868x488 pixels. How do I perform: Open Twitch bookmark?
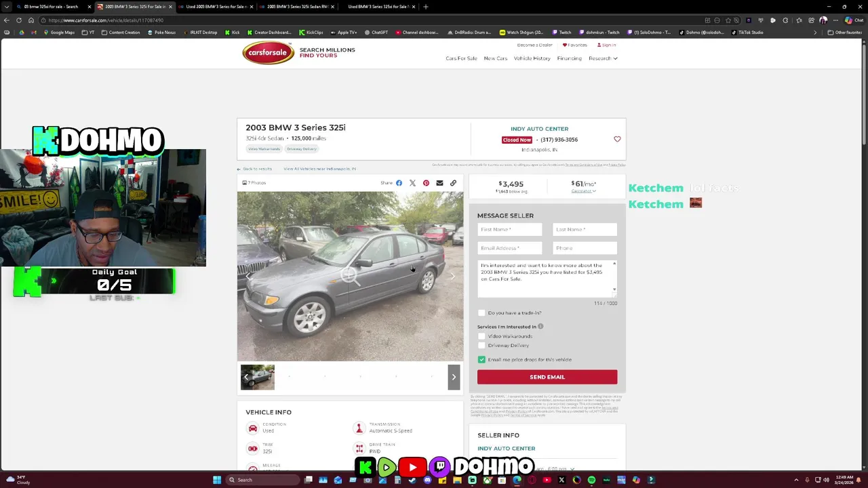pos(561,33)
